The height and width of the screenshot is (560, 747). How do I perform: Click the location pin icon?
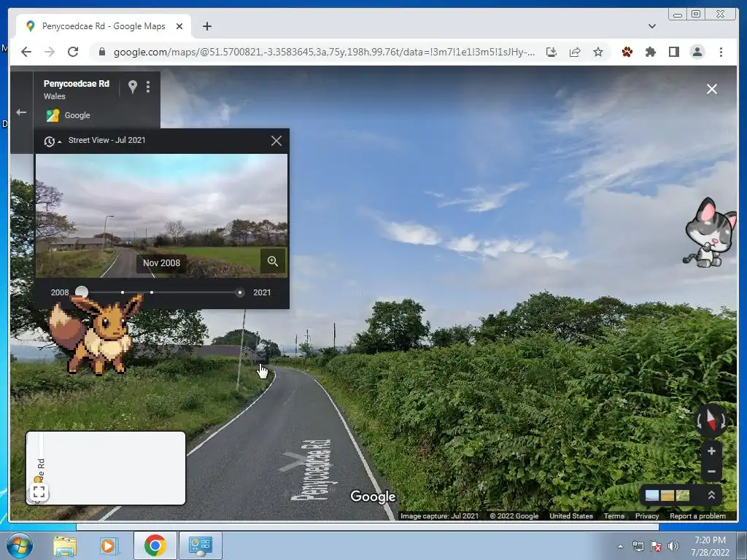(x=133, y=87)
